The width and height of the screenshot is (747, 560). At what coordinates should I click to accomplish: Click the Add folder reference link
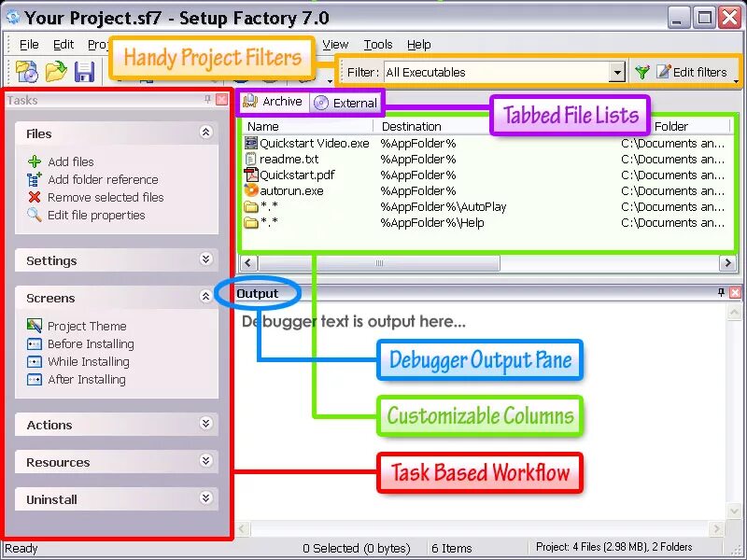(x=103, y=179)
